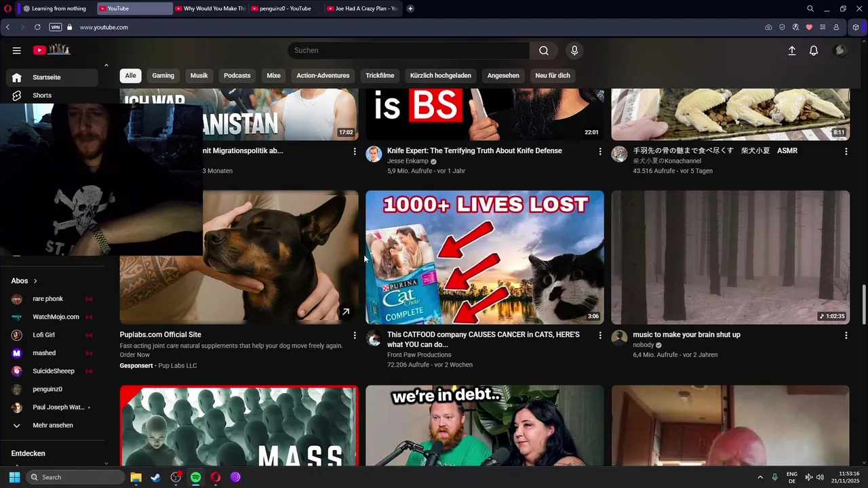This screenshot has width=868, height=488.
Task: Open YouTube notifications bell
Action: [x=814, y=50]
